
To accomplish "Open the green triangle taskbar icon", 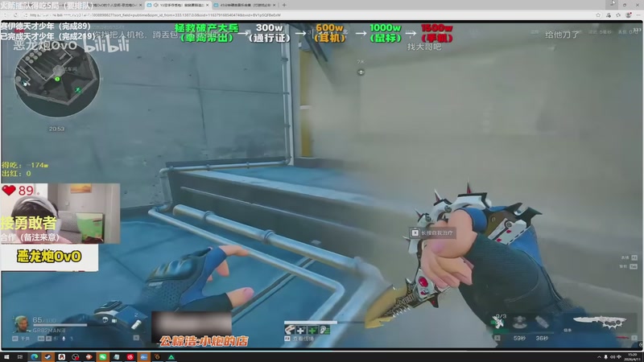I will 171,357.
